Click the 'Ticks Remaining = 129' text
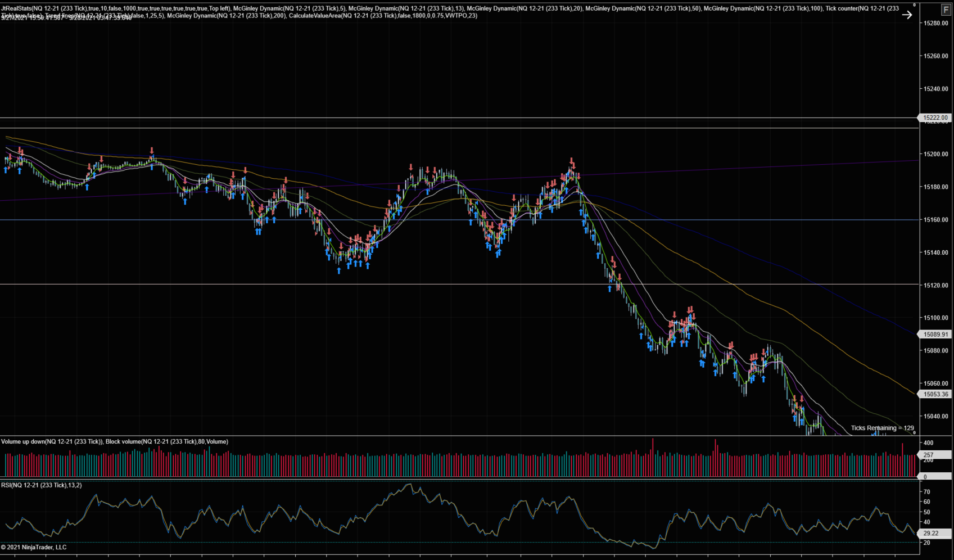The height and width of the screenshot is (560, 954). click(x=882, y=428)
